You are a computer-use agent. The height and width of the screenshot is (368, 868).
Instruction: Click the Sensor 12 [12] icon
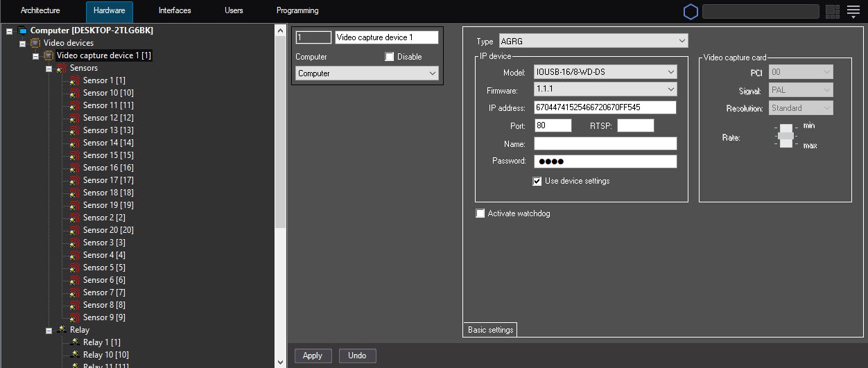(75, 118)
